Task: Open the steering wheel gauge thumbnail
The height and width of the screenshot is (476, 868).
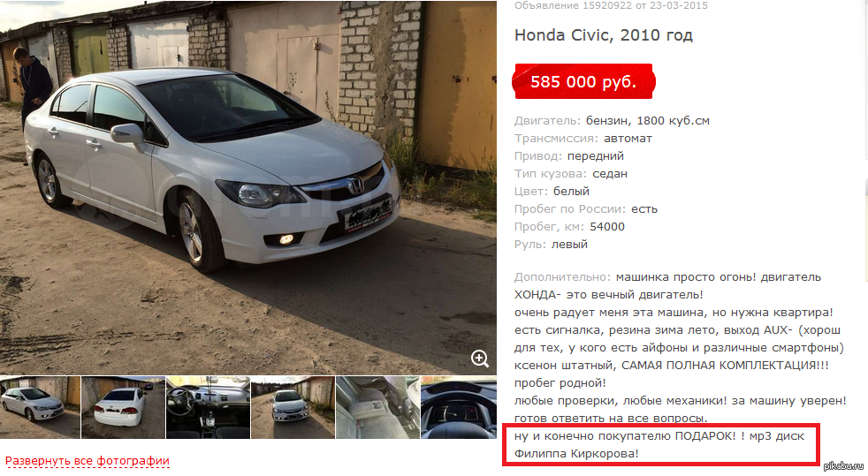Action: coord(459,407)
